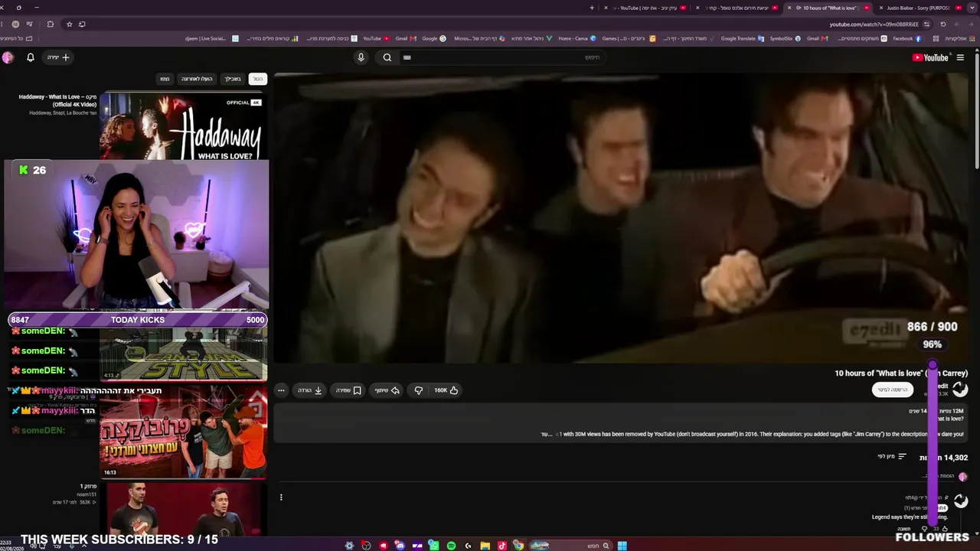Viewport: 980px width, 551px height.
Task: Open Gmail bookmark next to Google bookmark
Action: click(406, 38)
